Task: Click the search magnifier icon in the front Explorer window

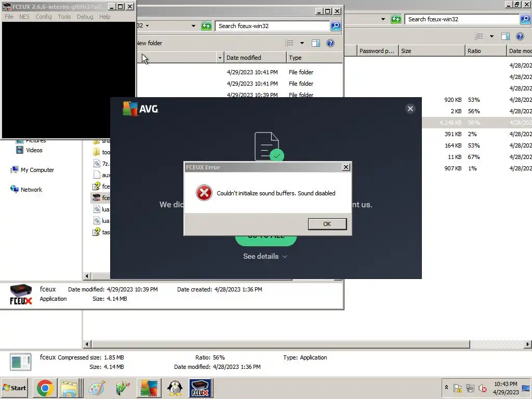Action: (x=336, y=26)
